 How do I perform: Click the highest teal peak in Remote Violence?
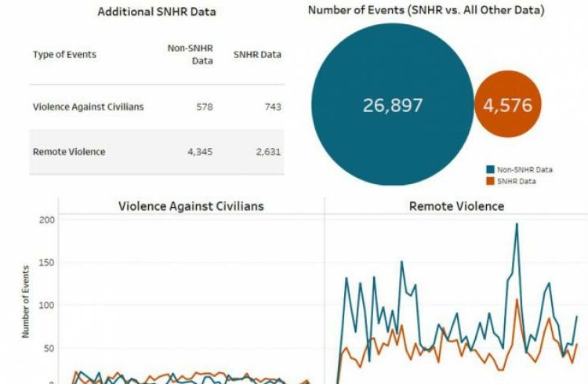[x=517, y=224]
